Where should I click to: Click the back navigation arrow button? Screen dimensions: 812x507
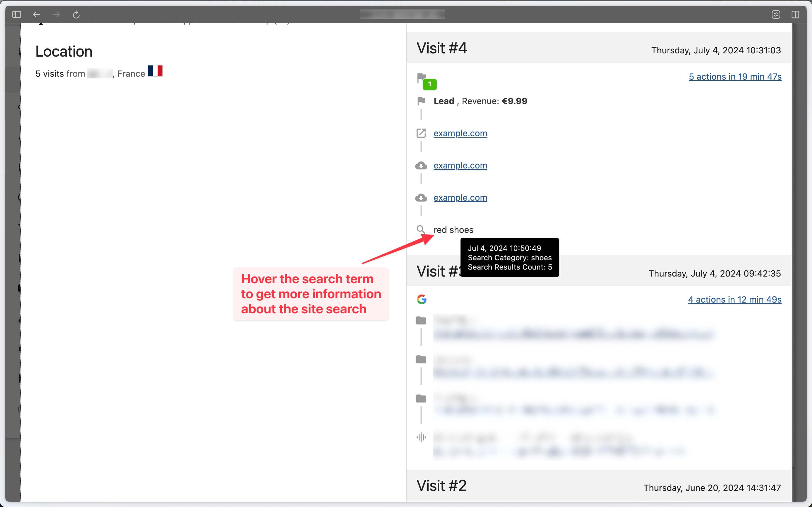click(36, 14)
